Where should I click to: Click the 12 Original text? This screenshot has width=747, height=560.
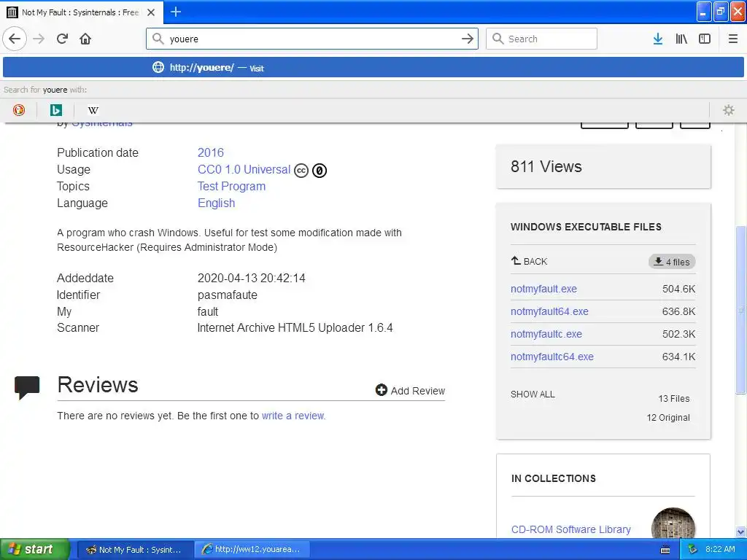668,418
